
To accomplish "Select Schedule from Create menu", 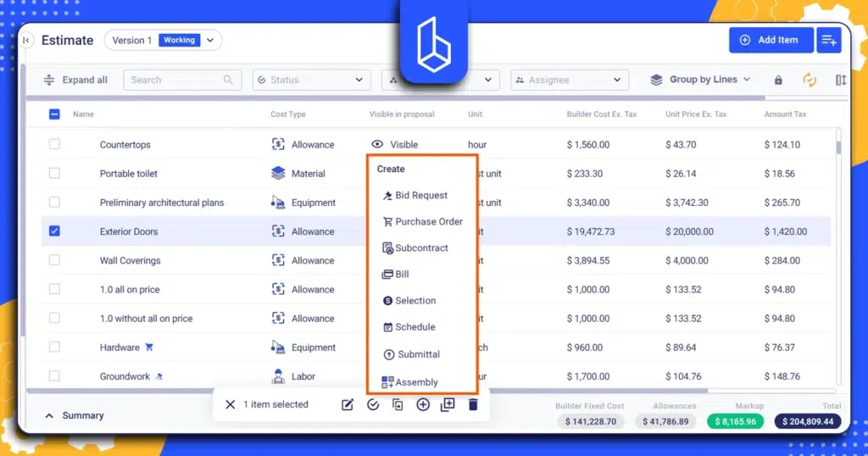I will click(x=409, y=327).
